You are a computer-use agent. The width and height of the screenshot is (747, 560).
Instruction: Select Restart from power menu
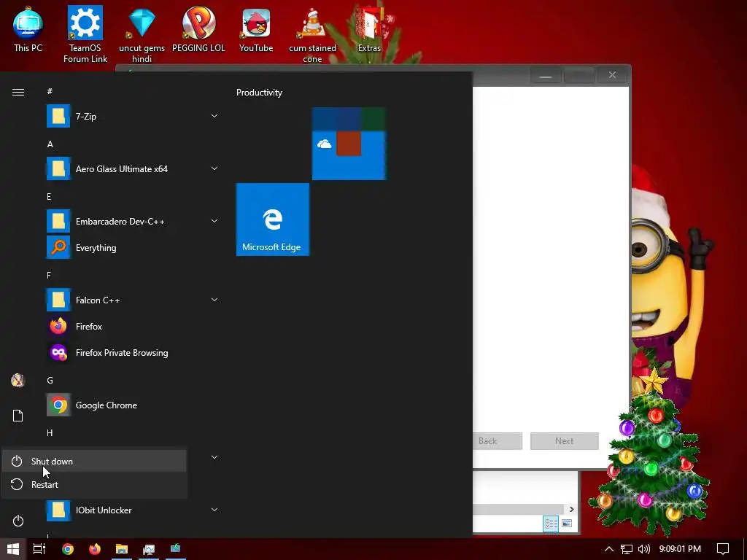pyautogui.click(x=94, y=485)
